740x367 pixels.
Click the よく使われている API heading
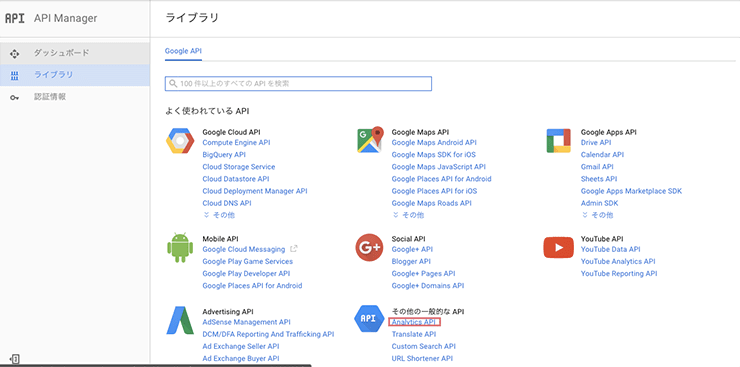[x=207, y=111]
